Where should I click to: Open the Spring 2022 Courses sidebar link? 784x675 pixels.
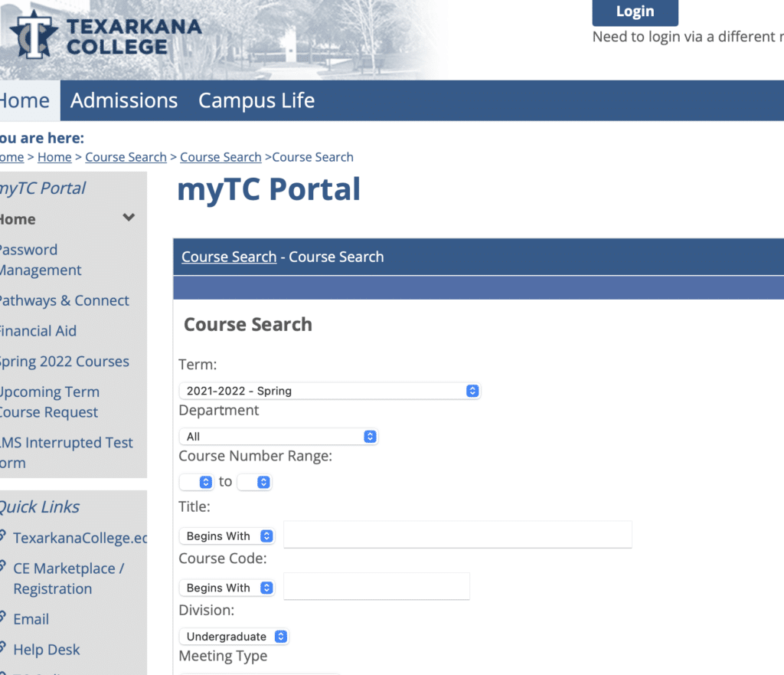[64, 362]
